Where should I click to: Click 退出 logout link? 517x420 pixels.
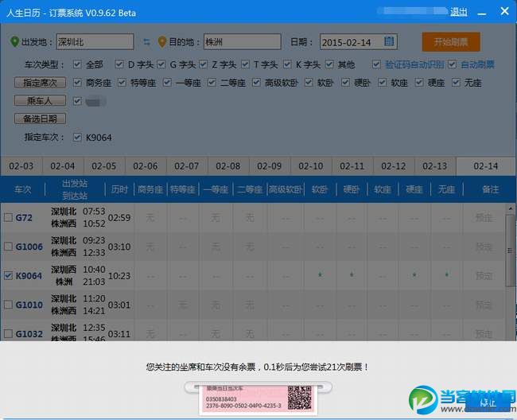459,12
